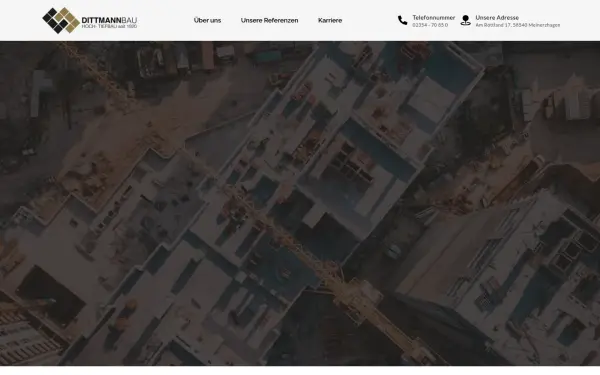Go to the Karriere page

[x=330, y=20]
